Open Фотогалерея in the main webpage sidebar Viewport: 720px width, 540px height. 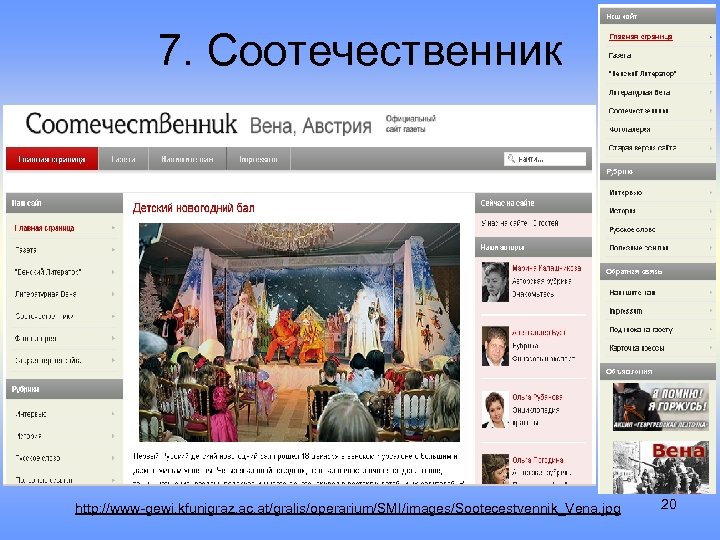[x=36, y=338]
